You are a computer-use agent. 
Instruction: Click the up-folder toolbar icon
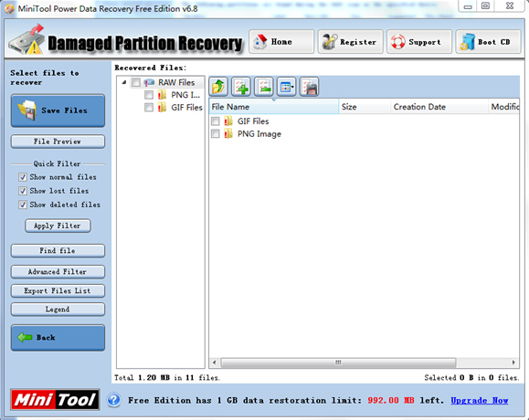[218, 87]
